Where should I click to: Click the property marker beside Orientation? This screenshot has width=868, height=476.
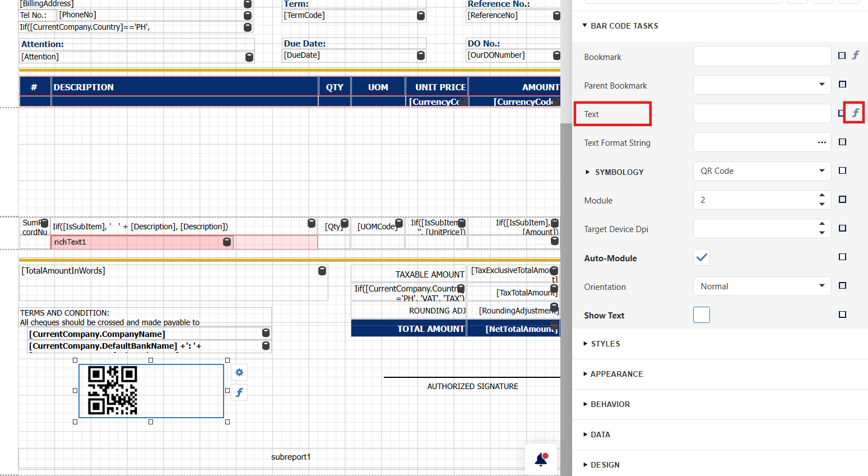coord(842,285)
